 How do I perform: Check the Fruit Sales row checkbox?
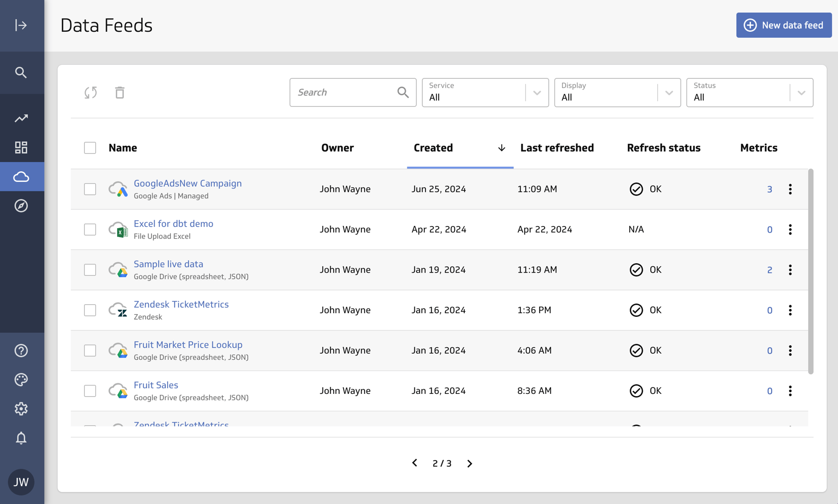click(90, 391)
